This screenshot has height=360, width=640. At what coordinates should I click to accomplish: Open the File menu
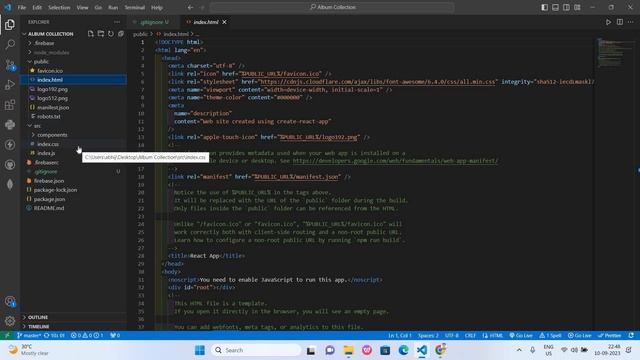22,7
